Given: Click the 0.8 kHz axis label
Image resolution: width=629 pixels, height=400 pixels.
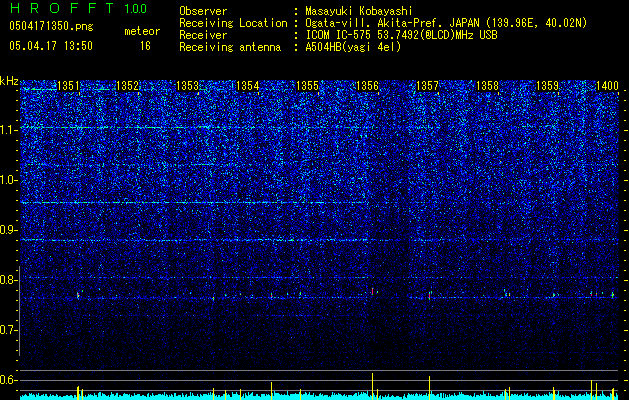Looking at the screenshot, I should click(x=9, y=280).
